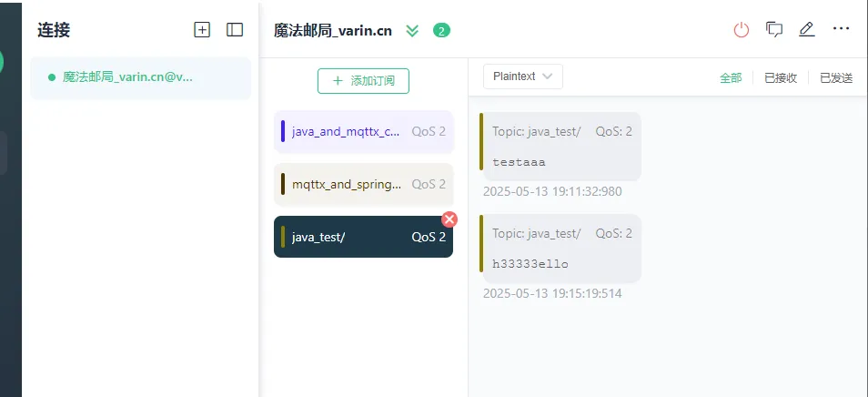Image resolution: width=868 pixels, height=397 pixels.
Task: Select the mqttx_and_spring... subscription
Action: click(x=364, y=184)
